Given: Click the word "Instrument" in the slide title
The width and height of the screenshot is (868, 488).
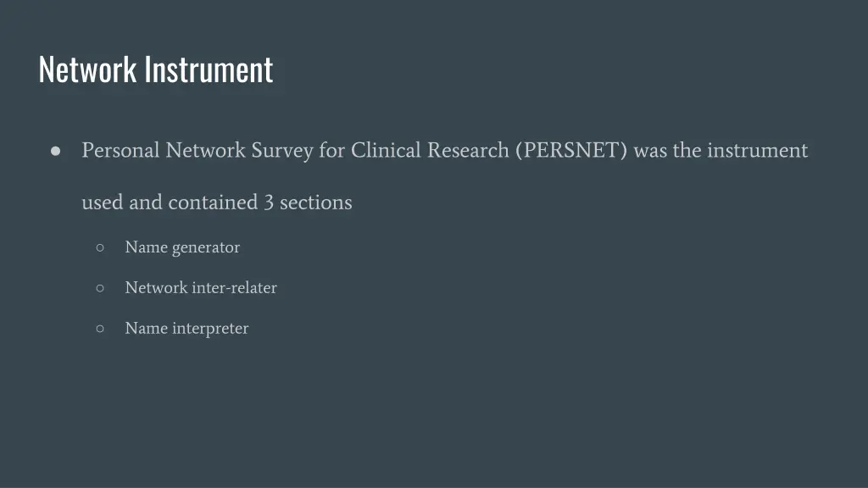Looking at the screenshot, I should click(x=209, y=69).
